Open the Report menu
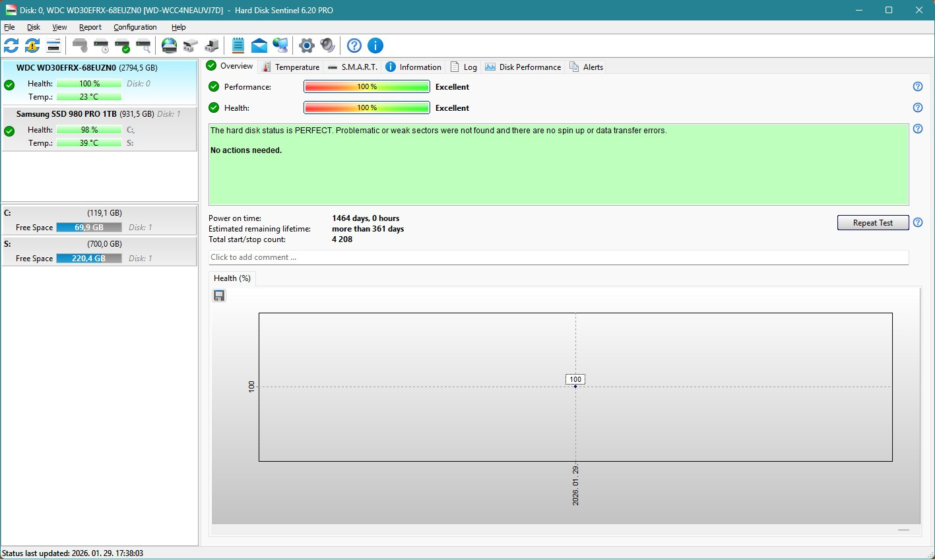This screenshot has height=560, width=935. point(90,27)
